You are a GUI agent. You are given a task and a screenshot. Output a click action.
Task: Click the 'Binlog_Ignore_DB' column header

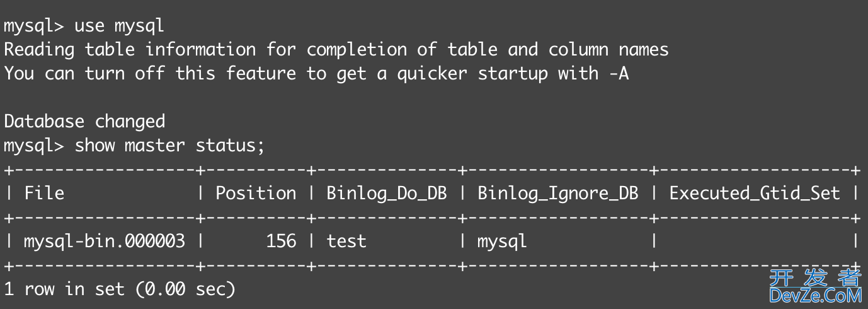click(557, 193)
